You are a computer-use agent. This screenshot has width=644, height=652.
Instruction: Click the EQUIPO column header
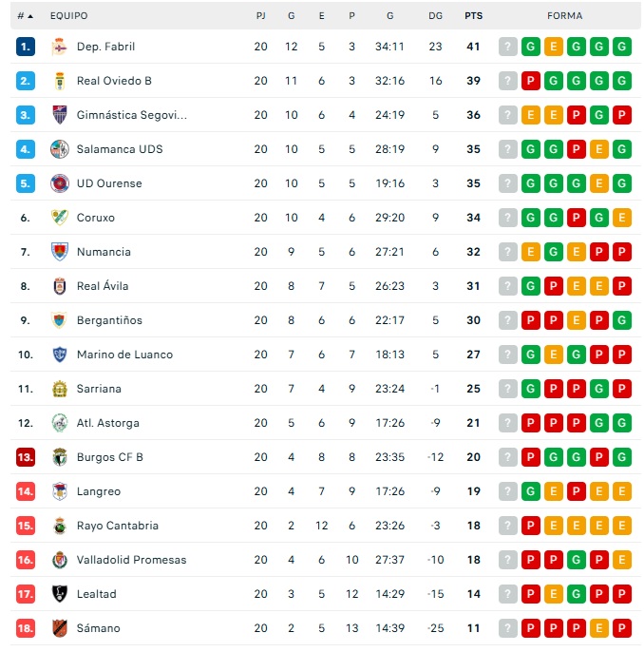tap(69, 16)
